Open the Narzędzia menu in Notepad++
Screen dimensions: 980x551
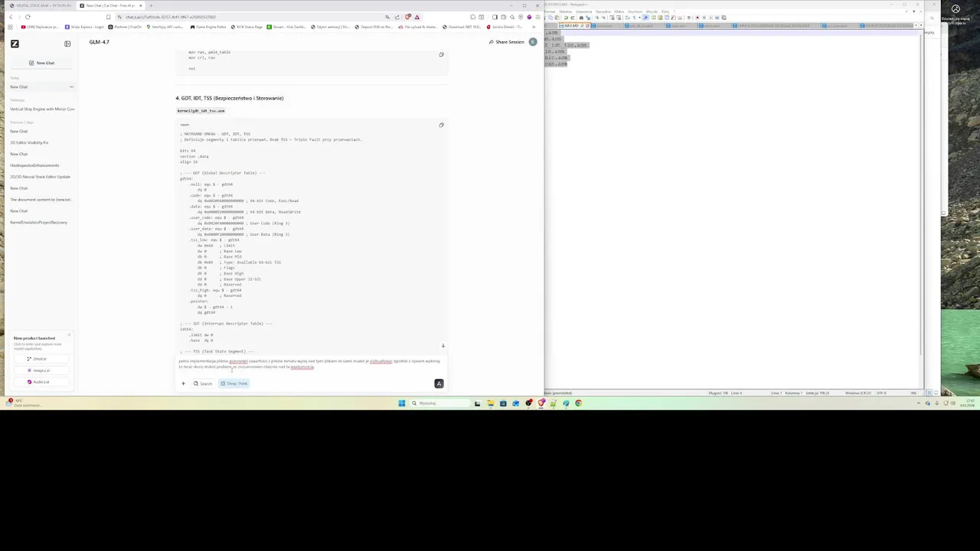(x=603, y=11)
